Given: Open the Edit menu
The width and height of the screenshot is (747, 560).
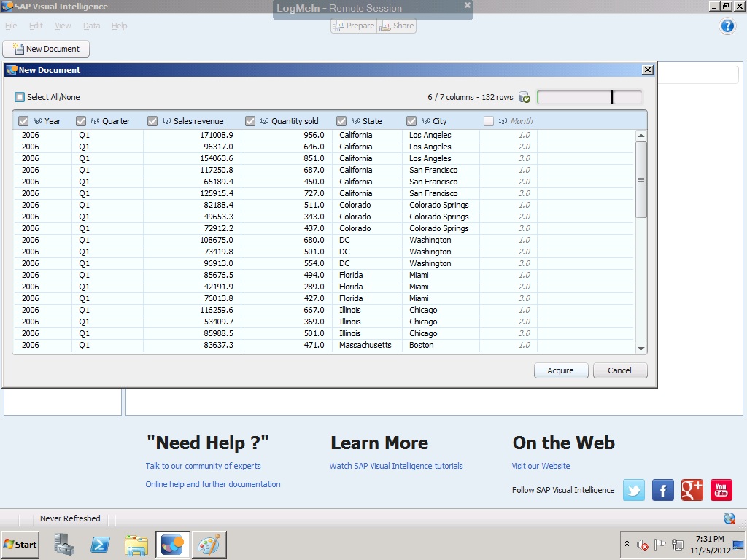Looking at the screenshot, I should (x=36, y=26).
